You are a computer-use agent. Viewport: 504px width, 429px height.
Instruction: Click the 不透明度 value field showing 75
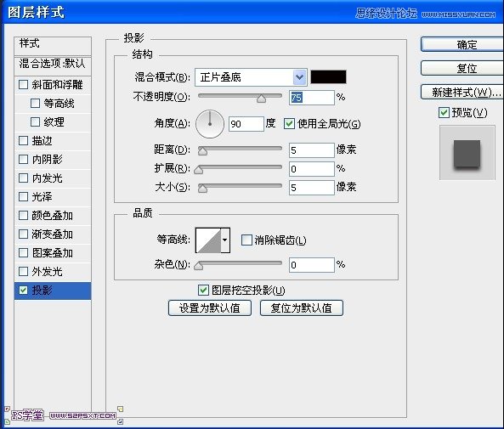(x=311, y=98)
